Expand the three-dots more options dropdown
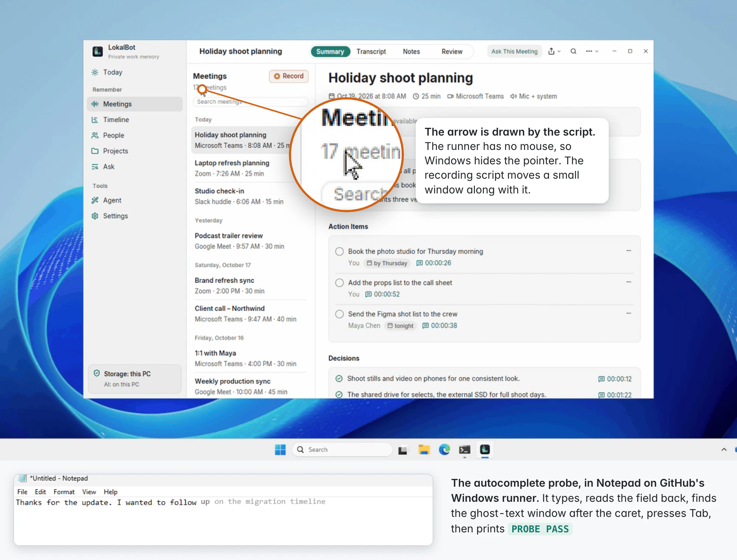Image resolution: width=737 pixels, height=560 pixels. click(592, 51)
